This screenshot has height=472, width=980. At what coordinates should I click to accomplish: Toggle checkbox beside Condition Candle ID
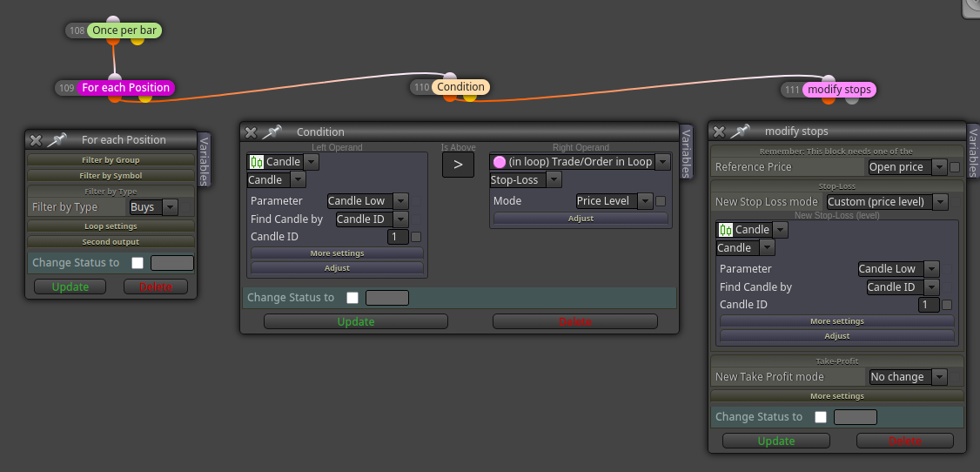click(416, 237)
